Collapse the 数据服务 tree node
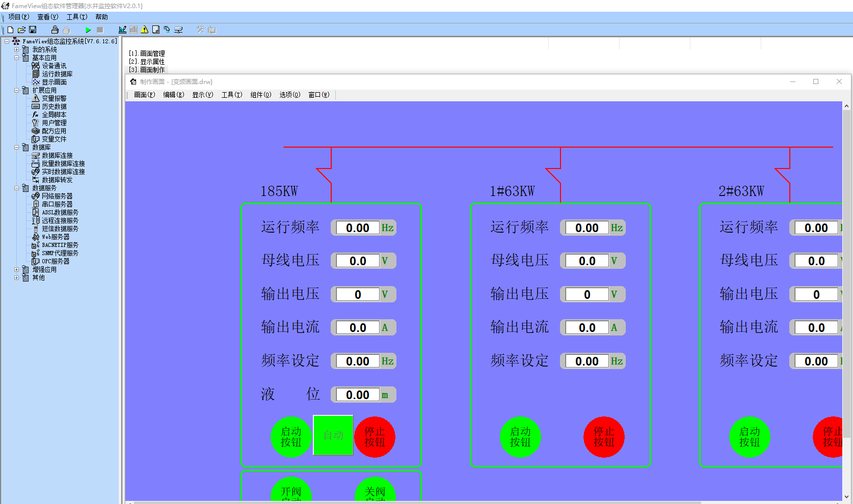Viewport: 853px width, 504px height. point(16,188)
